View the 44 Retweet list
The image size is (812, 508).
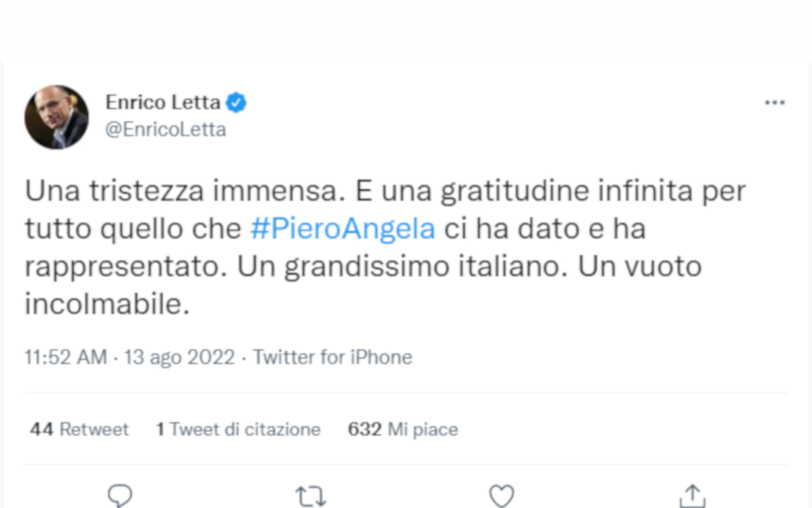coord(79,430)
